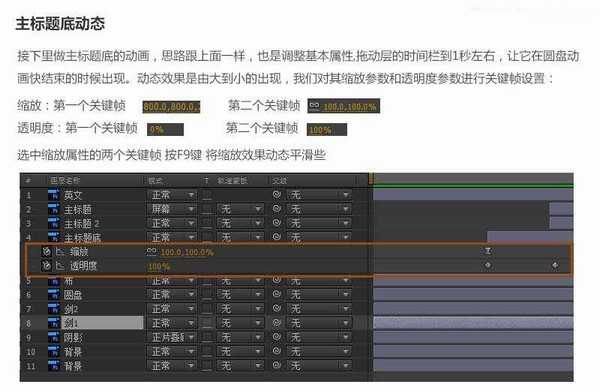Click the layer icon of 英文 layer
The image size is (600, 391).
pyautogui.click(x=54, y=194)
